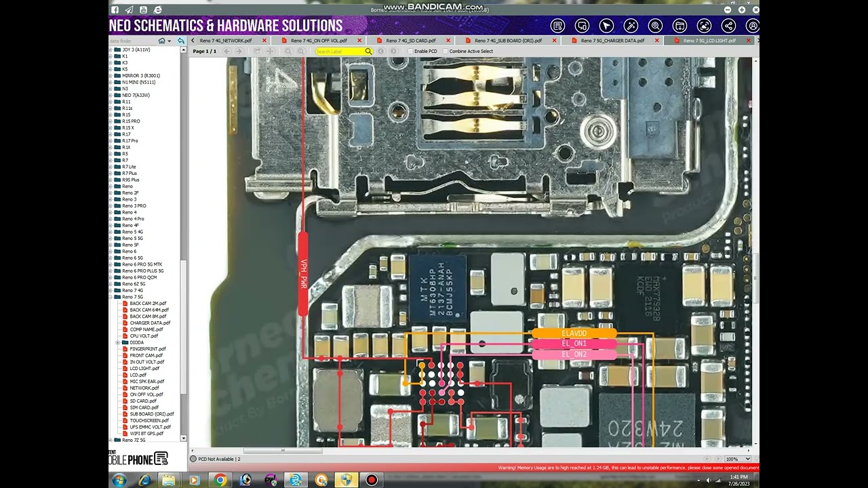This screenshot has width=868, height=488.
Task: Click the magic wand tool in the header
Action: [x=631, y=26]
